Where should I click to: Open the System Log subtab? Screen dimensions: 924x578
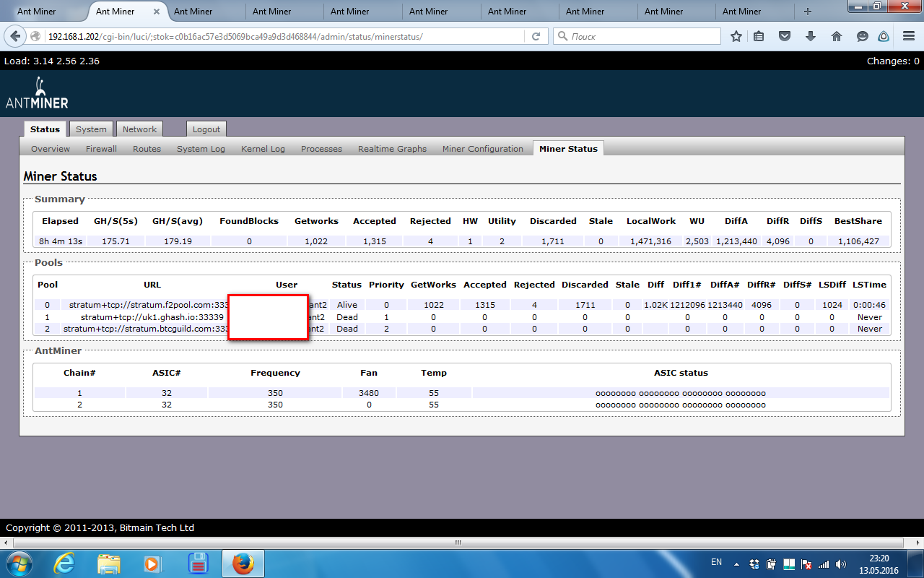tap(201, 149)
